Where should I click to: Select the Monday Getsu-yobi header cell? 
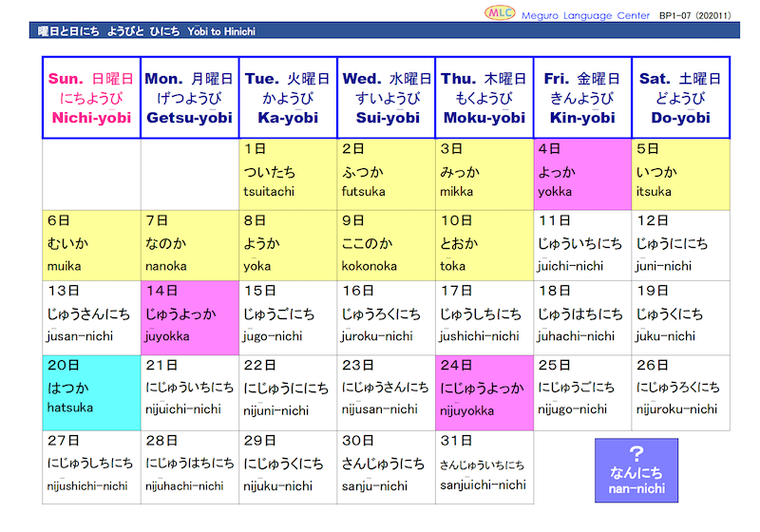pos(189,98)
